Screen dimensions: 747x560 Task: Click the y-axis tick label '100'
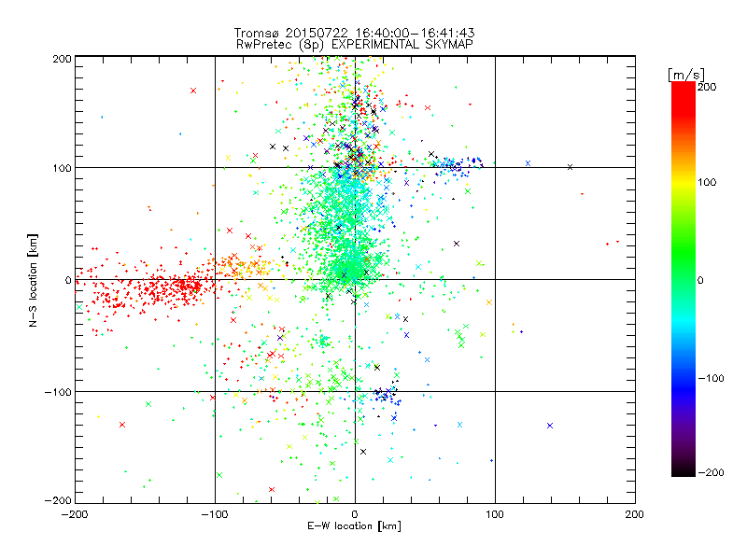pos(63,168)
